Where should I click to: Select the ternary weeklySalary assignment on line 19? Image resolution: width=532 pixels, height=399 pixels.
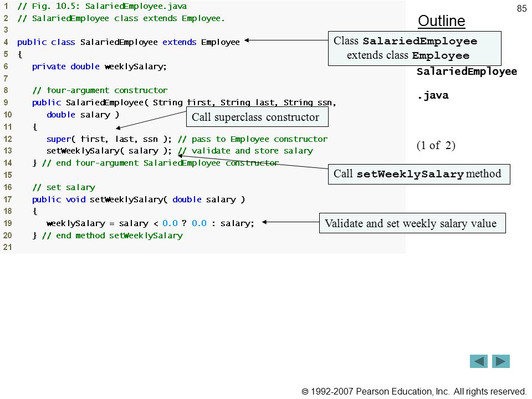tap(150, 223)
